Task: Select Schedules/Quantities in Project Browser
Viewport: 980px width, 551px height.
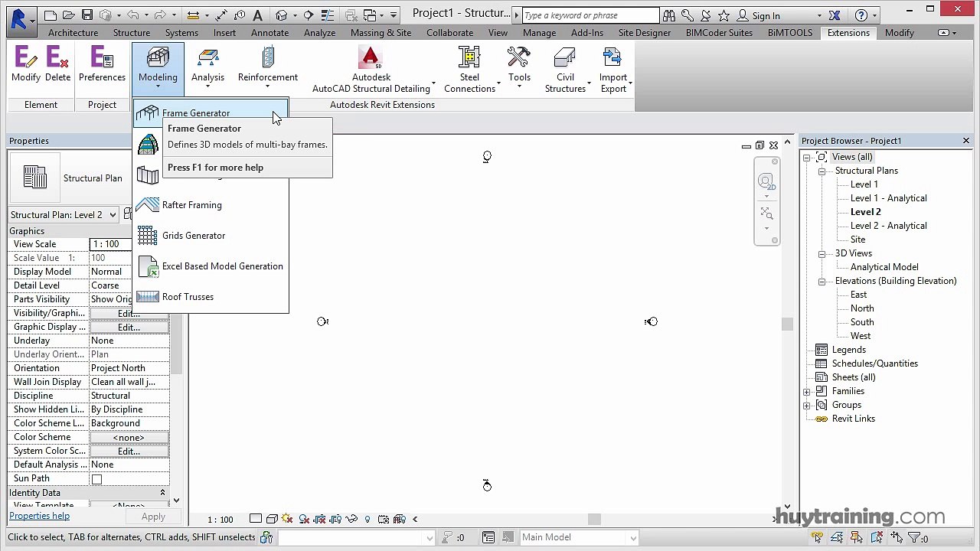Action: tap(874, 364)
